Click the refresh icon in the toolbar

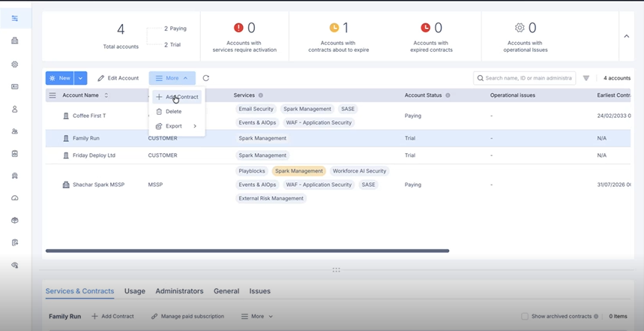coord(205,78)
